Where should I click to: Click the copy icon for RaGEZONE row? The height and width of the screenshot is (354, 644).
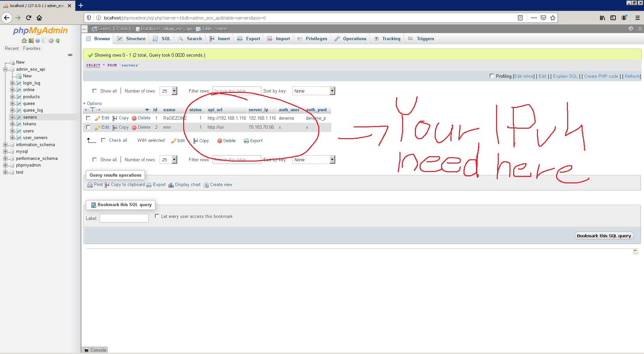(115, 118)
